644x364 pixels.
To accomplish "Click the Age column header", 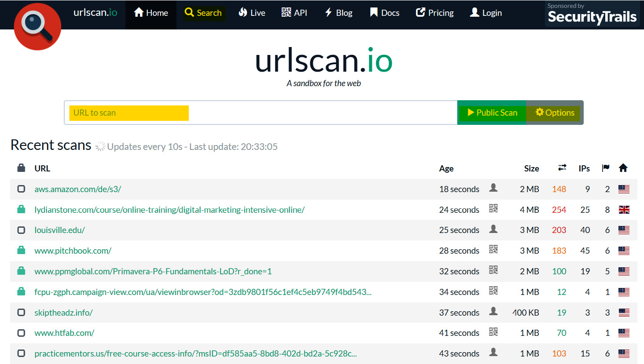I will coord(446,168).
